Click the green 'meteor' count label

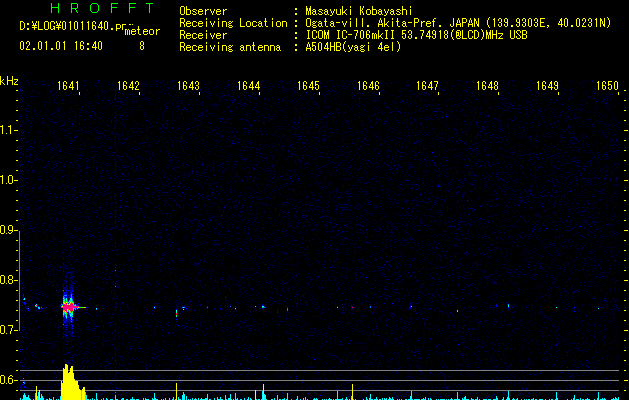point(142,31)
